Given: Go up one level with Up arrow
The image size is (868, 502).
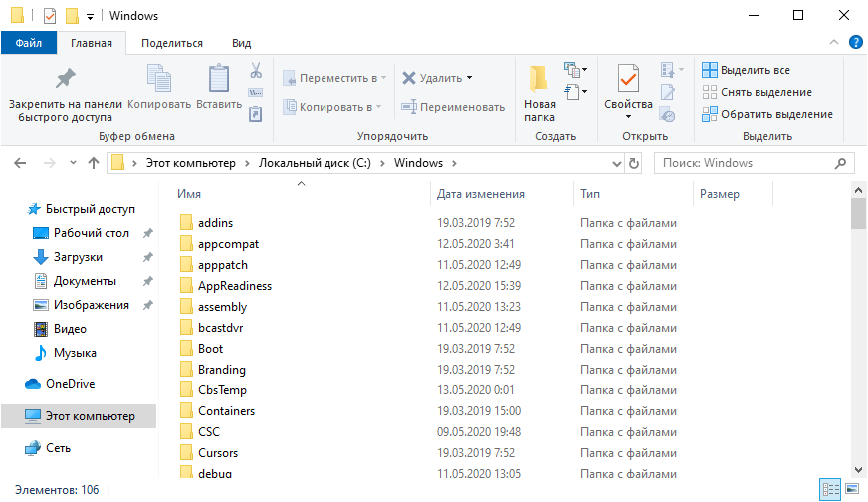Looking at the screenshot, I should click(x=94, y=163).
